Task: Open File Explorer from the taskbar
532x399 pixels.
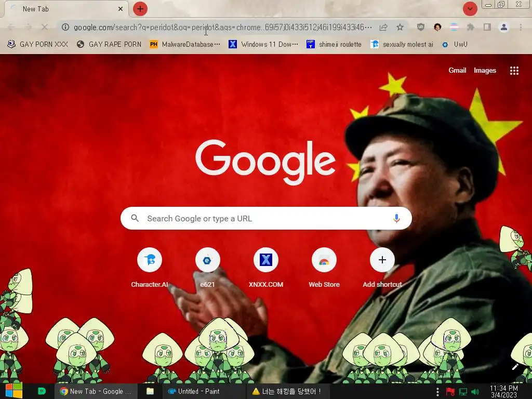Action: 150,391
